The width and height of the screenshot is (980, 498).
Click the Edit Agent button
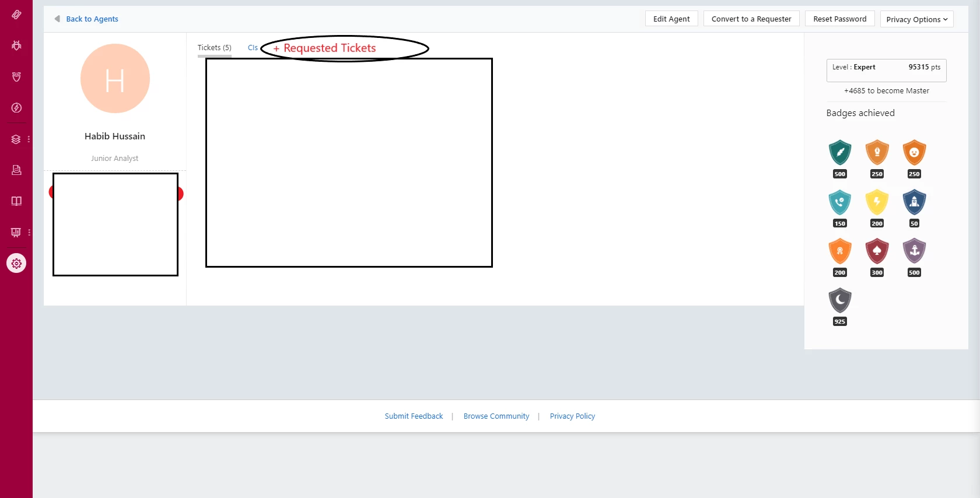pos(671,19)
